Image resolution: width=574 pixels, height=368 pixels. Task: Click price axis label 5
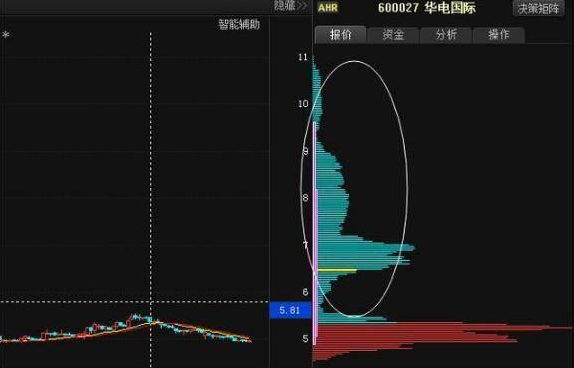coord(305,339)
